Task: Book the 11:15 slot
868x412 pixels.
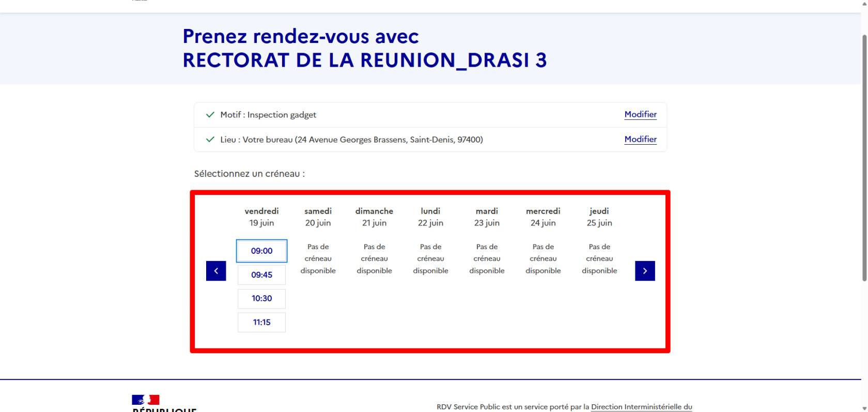Action: click(x=261, y=323)
